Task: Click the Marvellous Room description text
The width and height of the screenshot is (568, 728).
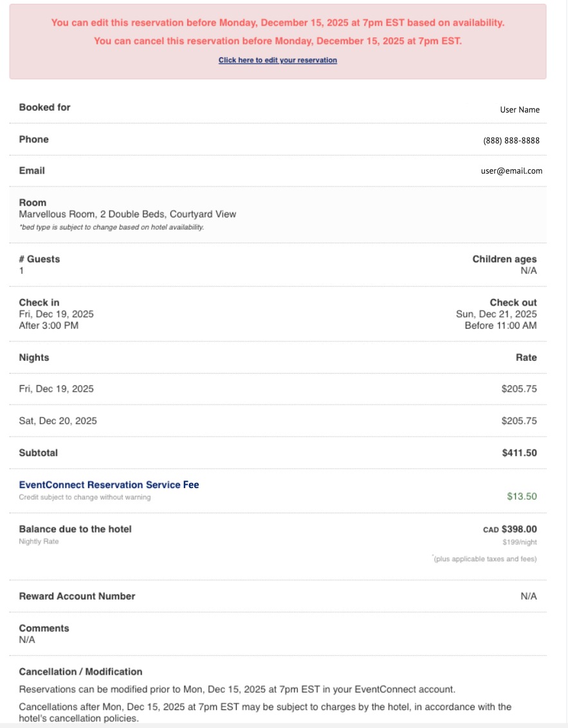Action: click(127, 214)
